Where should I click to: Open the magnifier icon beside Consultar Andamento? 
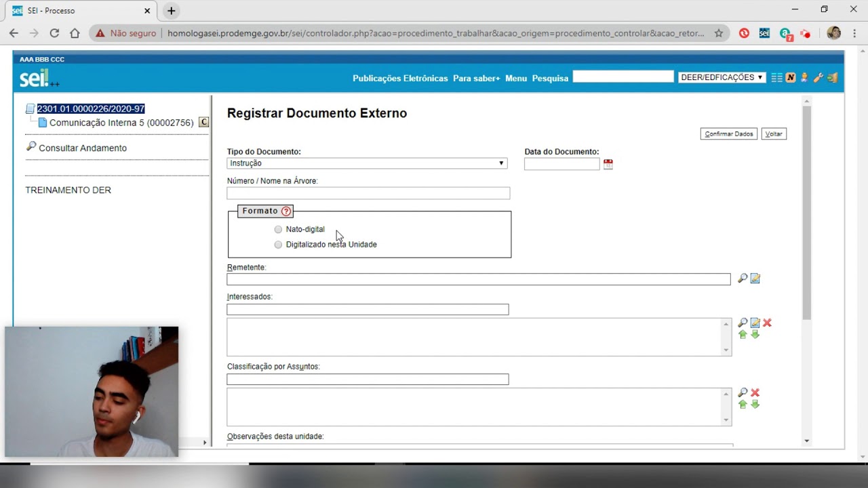pos(31,146)
